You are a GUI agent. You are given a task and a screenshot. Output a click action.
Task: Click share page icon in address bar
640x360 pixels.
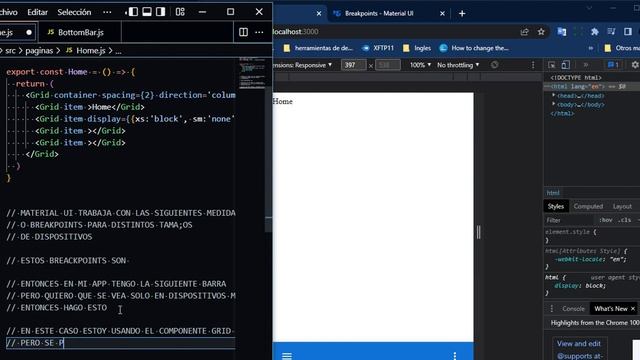tap(524, 32)
